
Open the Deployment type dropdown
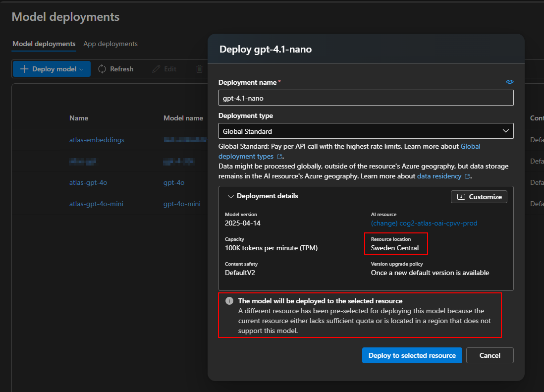366,131
